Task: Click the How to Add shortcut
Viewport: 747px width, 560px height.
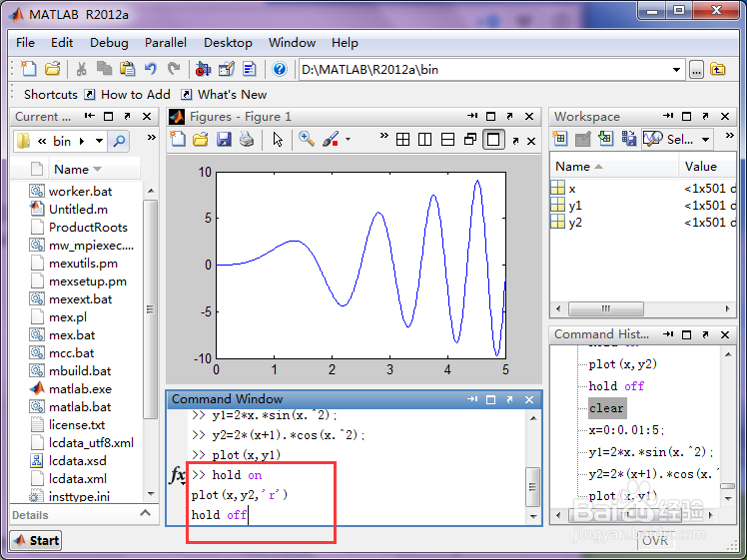Action: click(x=127, y=94)
